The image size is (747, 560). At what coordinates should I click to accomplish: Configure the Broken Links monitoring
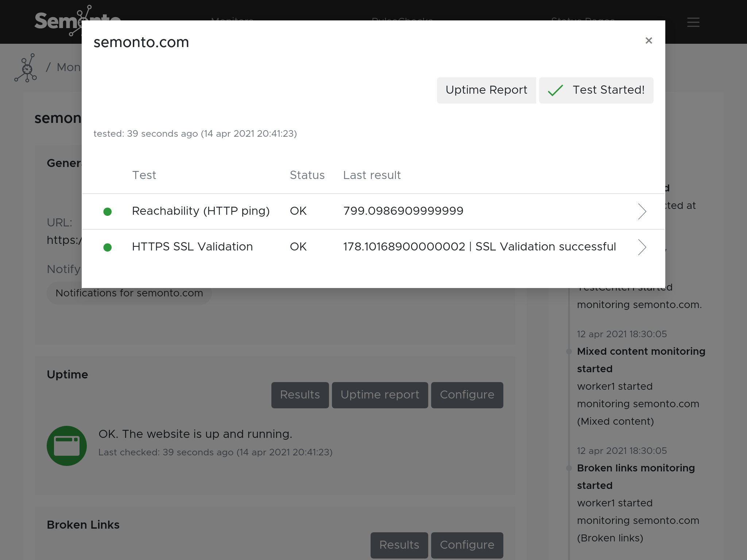[x=467, y=545]
